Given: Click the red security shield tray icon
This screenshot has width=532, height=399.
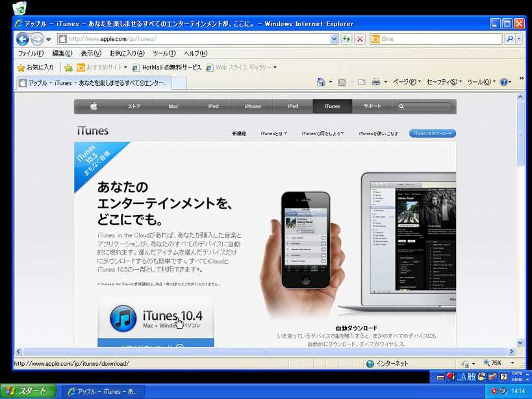Looking at the screenshot, I should tap(494, 391).
